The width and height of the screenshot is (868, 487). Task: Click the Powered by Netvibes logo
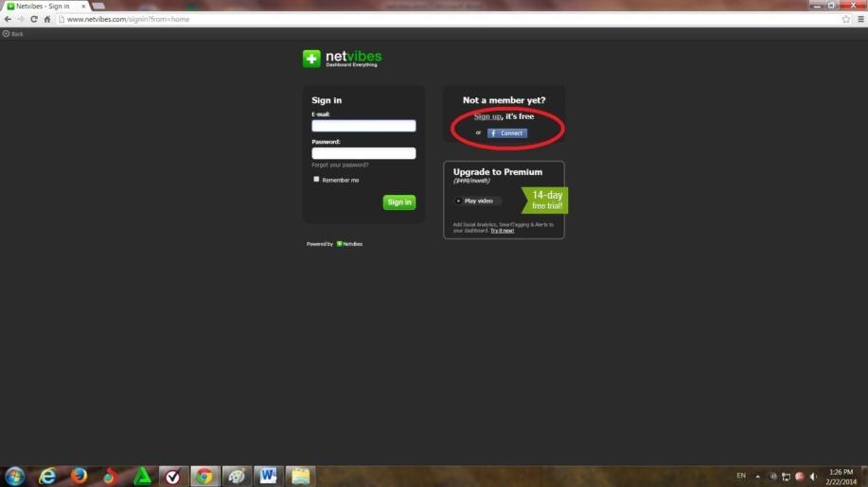pyautogui.click(x=349, y=244)
